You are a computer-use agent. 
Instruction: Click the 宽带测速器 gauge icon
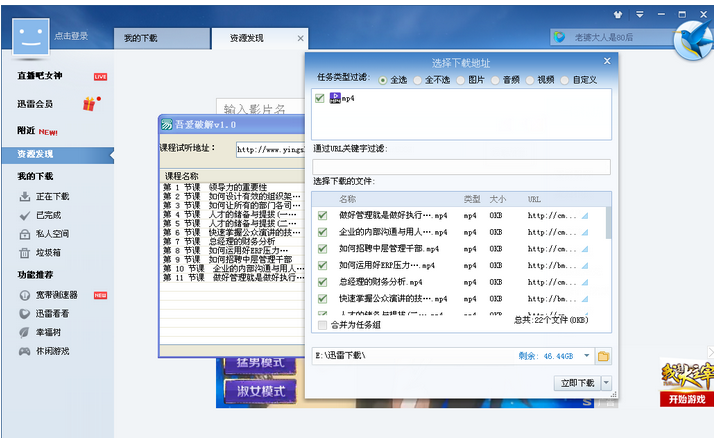[25, 295]
